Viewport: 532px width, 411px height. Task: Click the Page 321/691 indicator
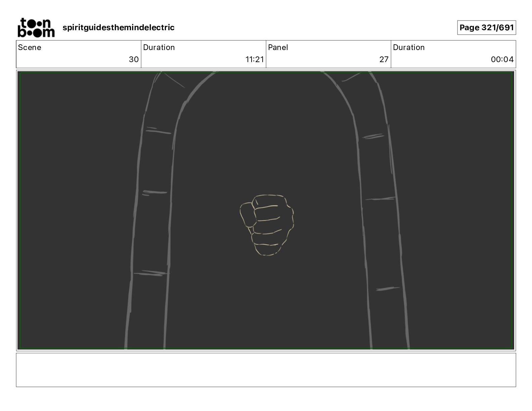click(486, 28)
